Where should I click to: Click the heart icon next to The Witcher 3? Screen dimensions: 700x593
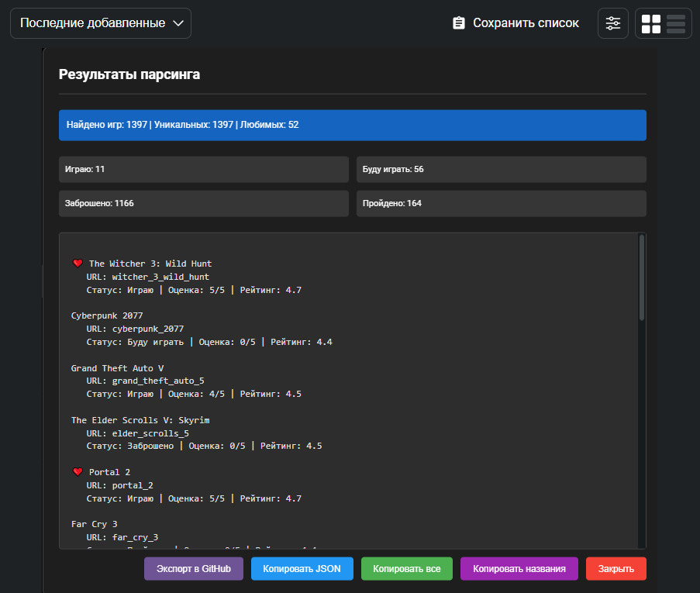click(78, 264)
